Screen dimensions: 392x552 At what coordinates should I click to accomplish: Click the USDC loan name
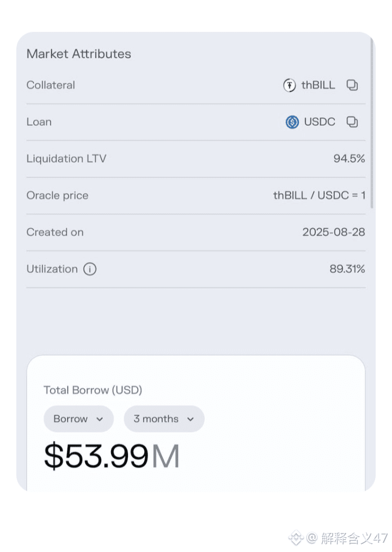click(320, 122)
